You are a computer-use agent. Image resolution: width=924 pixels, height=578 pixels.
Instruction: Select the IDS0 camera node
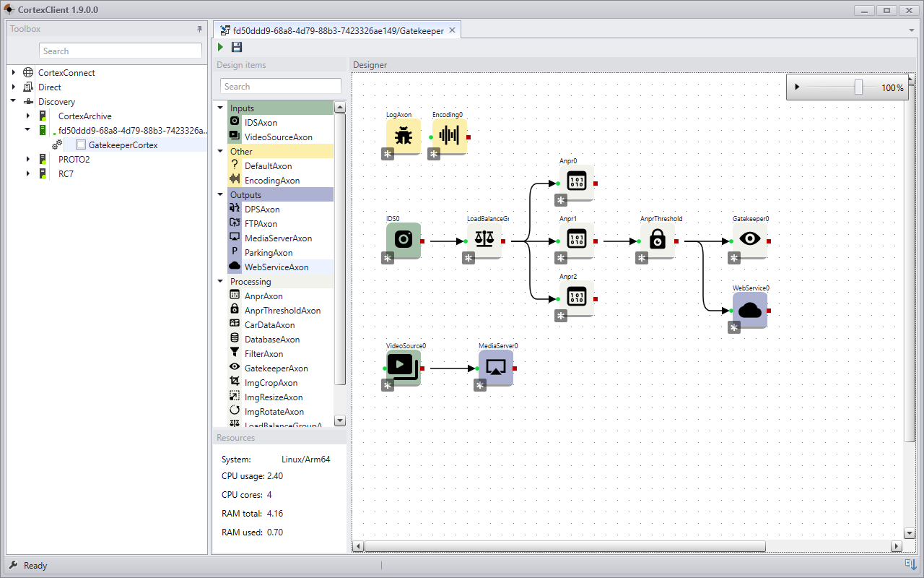403,240
